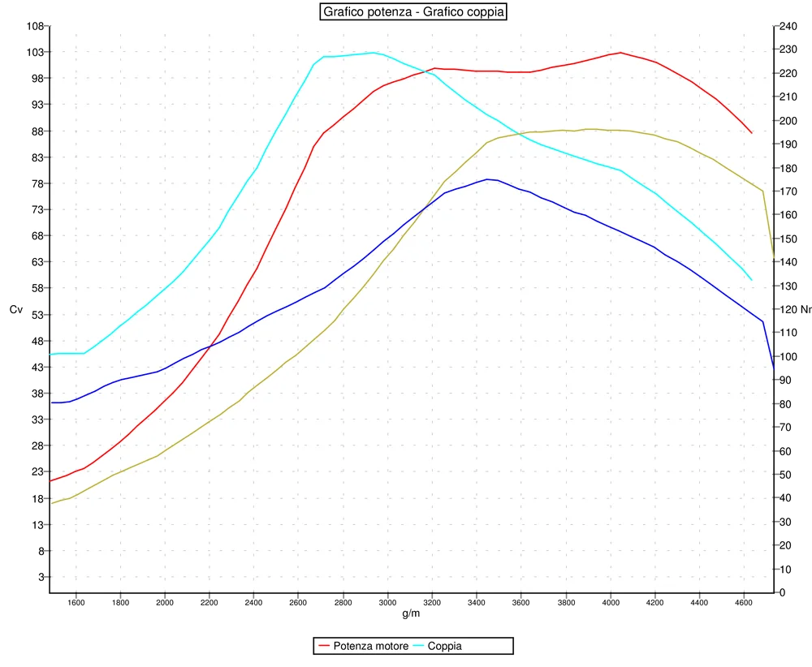
Task: Click the topmost tick on the y-axis
Action: pyautogui.click(x=45, y=27)
